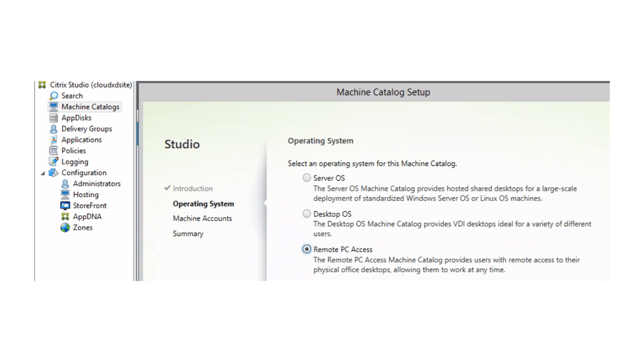Open Machine Catalogs via its icon
The height and width of the screenshot is (362, 644).
click(x=54, y=106)
